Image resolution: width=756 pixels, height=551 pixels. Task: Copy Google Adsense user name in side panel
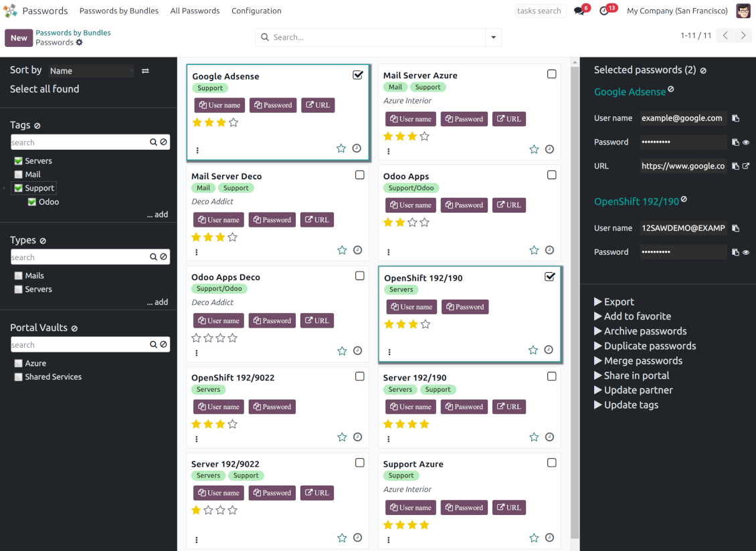(735, 118)
